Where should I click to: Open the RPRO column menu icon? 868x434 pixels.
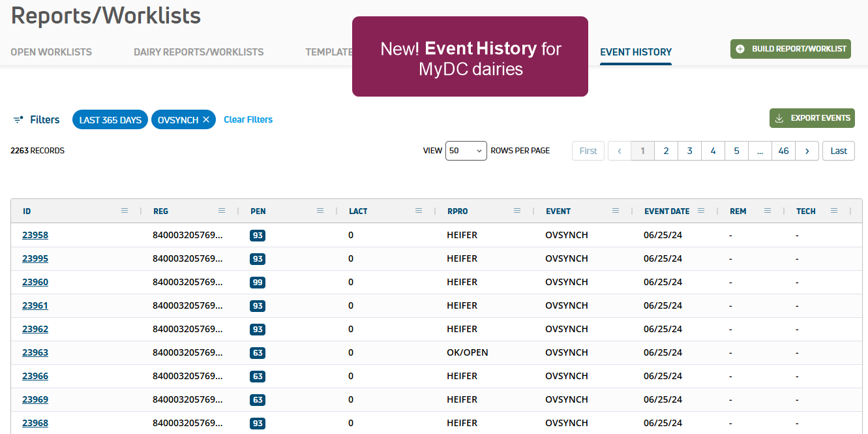[x=517, y=211]
